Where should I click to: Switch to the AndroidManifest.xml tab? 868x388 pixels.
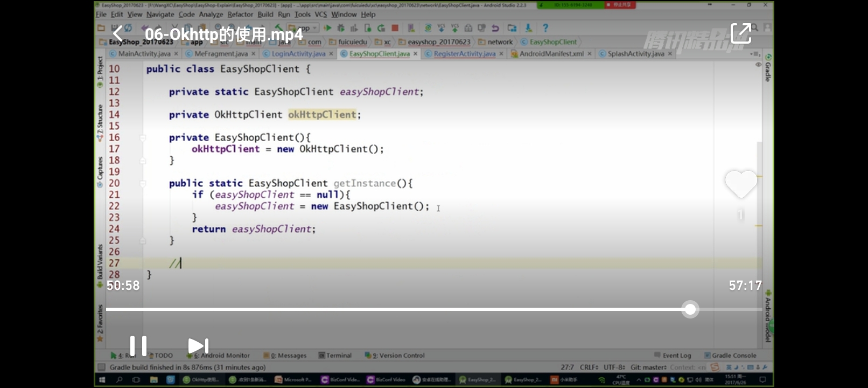pos(551,54)
